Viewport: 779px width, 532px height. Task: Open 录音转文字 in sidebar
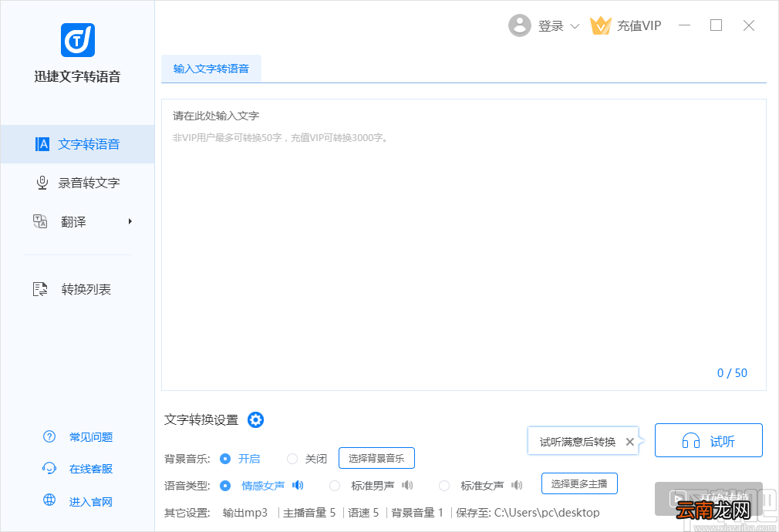[77, 183]
